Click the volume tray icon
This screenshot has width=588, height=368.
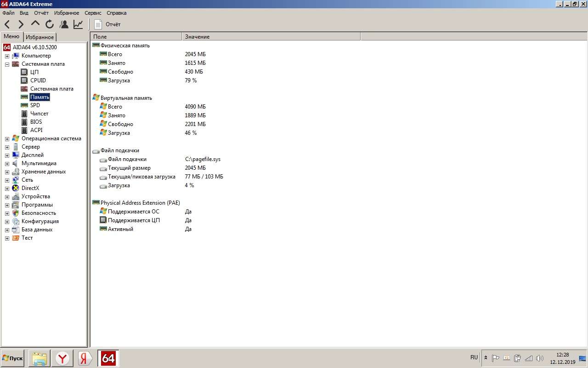pos(540,358)
